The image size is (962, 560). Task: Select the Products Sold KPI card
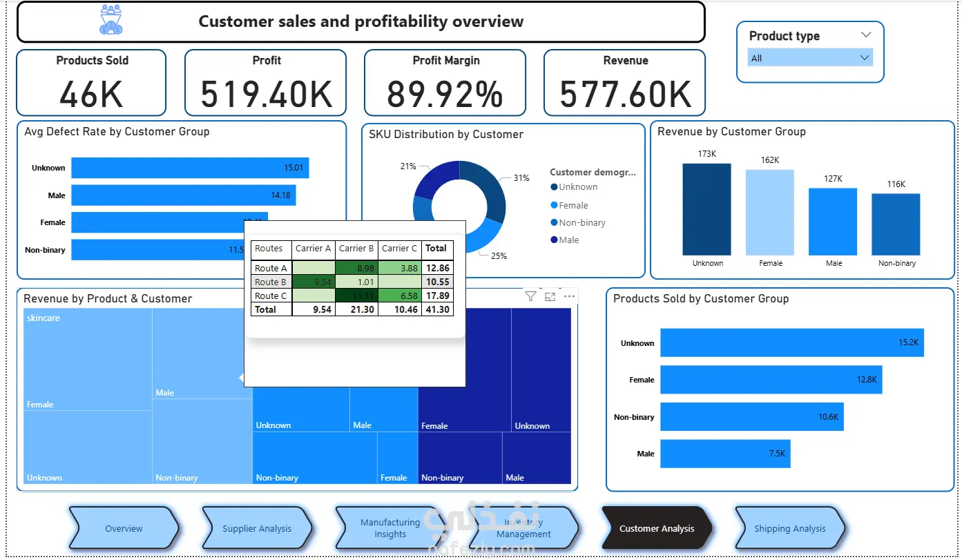[x=91, y=83]
